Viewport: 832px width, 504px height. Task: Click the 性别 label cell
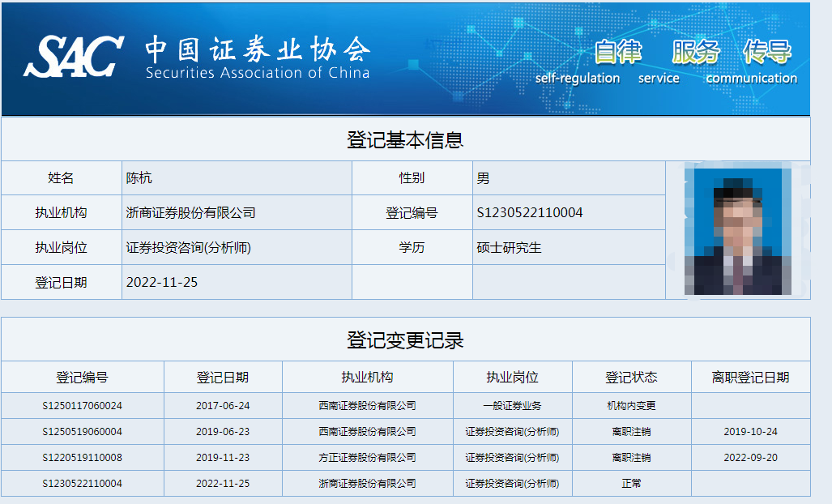[412, 178]
